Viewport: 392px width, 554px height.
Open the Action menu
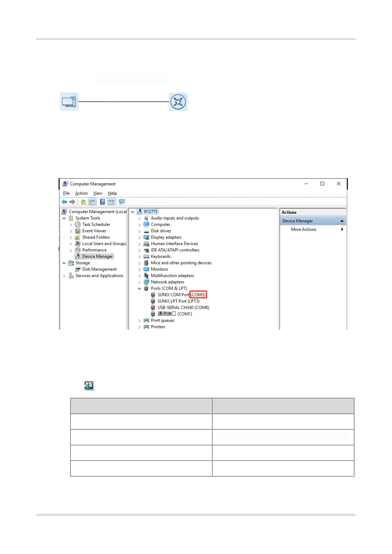click(x=81, y=193)
